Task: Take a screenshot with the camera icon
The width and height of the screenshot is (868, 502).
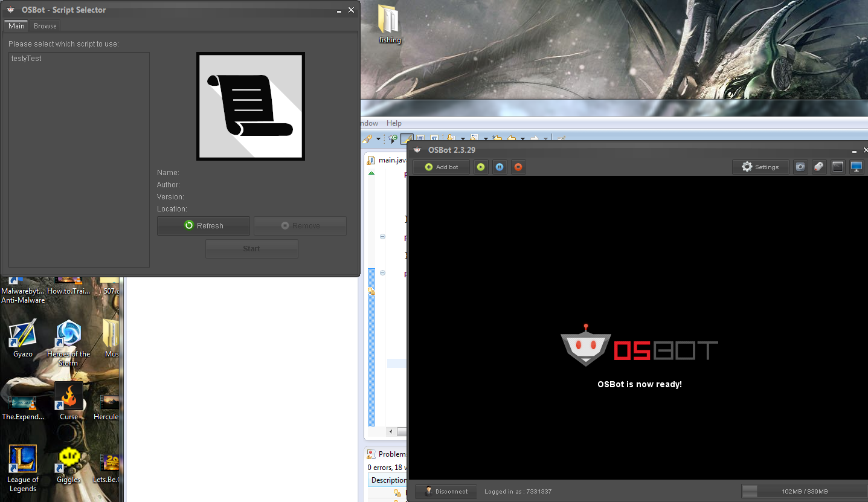Action: 800,167
